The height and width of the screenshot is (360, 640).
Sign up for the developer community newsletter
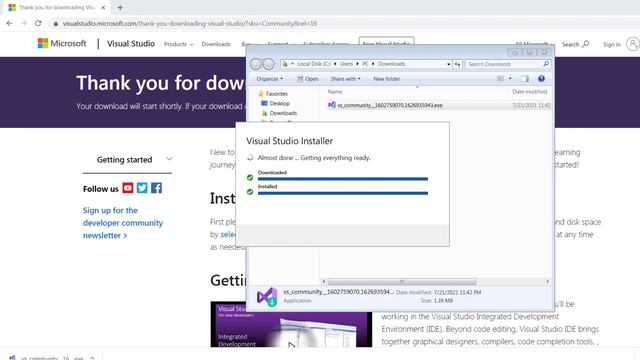coord(123,223)
